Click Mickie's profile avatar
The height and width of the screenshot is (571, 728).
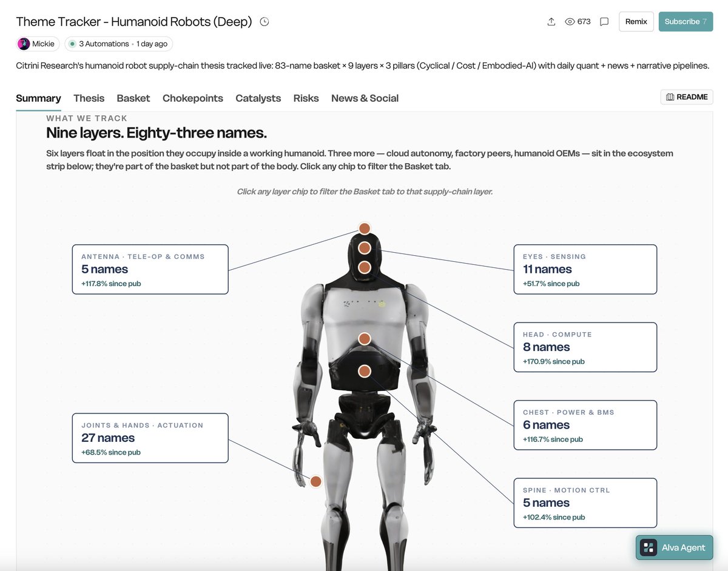[x=24, y=44]
